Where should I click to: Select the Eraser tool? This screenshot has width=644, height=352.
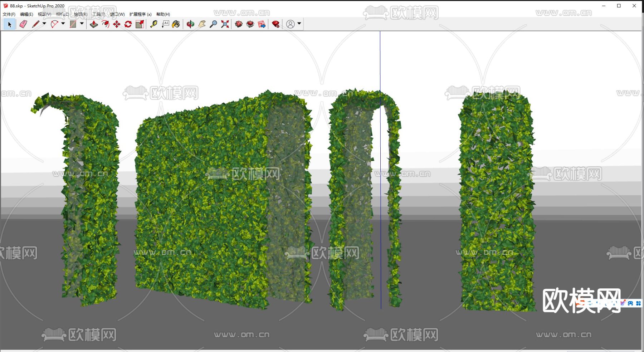23,24
